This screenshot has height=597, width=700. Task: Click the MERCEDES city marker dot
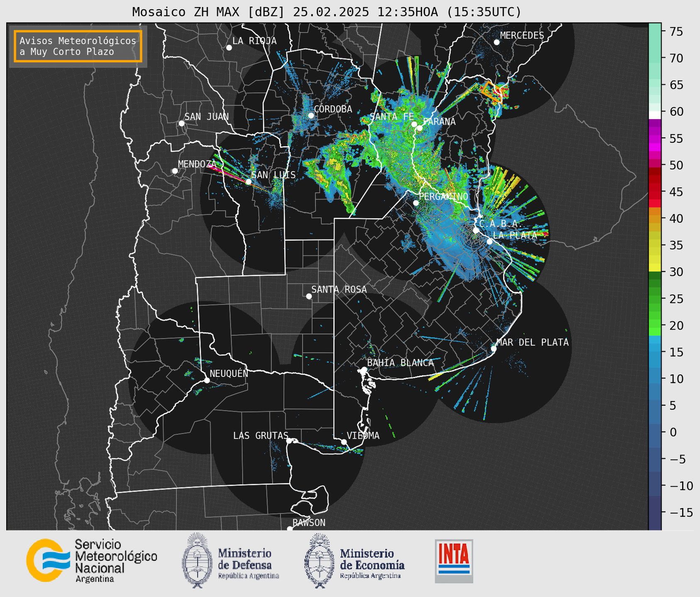click(x=497, y=42)
